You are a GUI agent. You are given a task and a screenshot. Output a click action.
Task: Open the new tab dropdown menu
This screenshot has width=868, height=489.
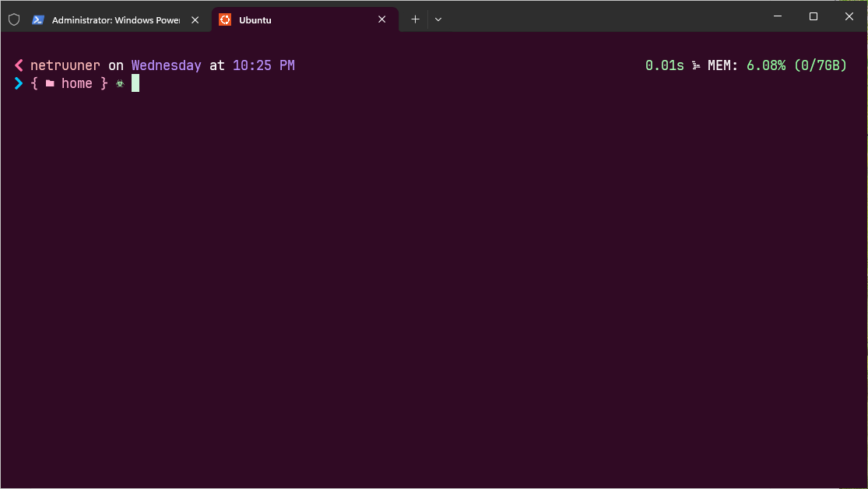coord(438,19)
